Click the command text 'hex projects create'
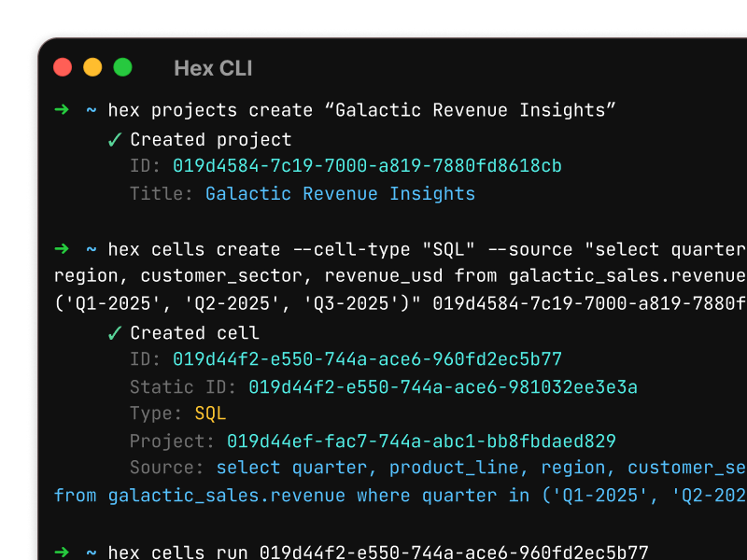The height and width of the screenshot is (560, 747). click(x=210, y=110)
